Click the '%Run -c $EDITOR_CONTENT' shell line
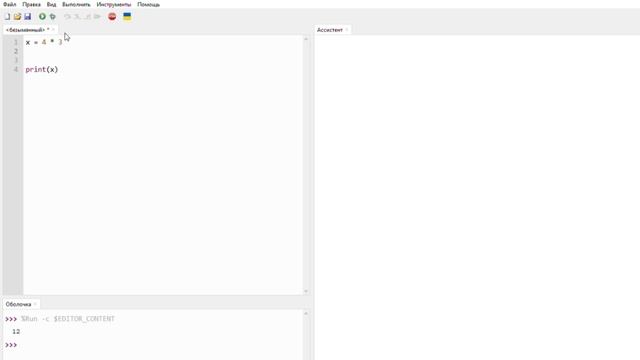640x360 pixels. coord(68,319)
